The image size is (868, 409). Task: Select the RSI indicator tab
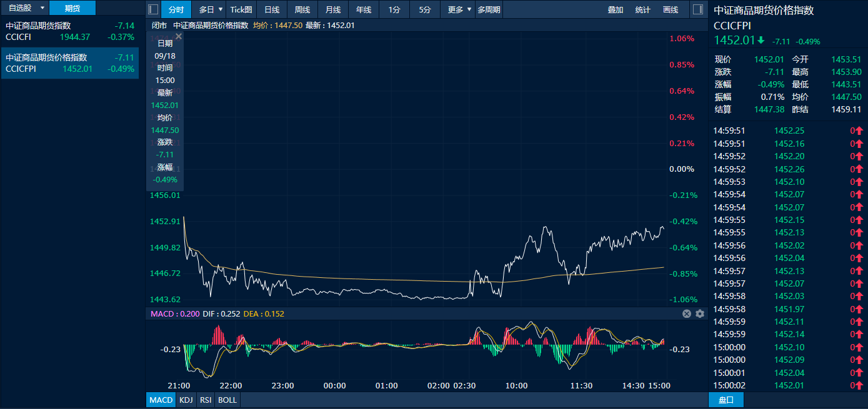[205, 400]
